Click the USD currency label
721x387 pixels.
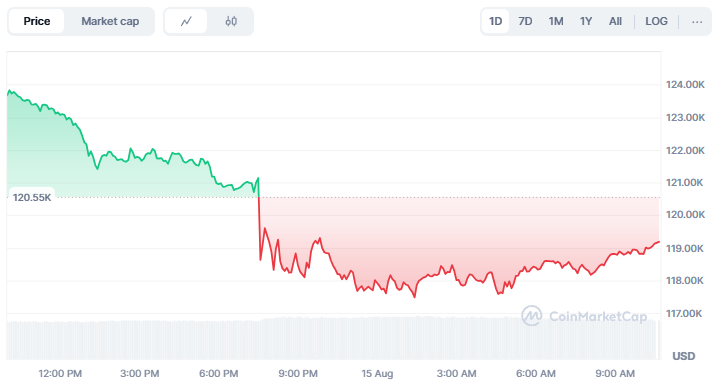684,356
